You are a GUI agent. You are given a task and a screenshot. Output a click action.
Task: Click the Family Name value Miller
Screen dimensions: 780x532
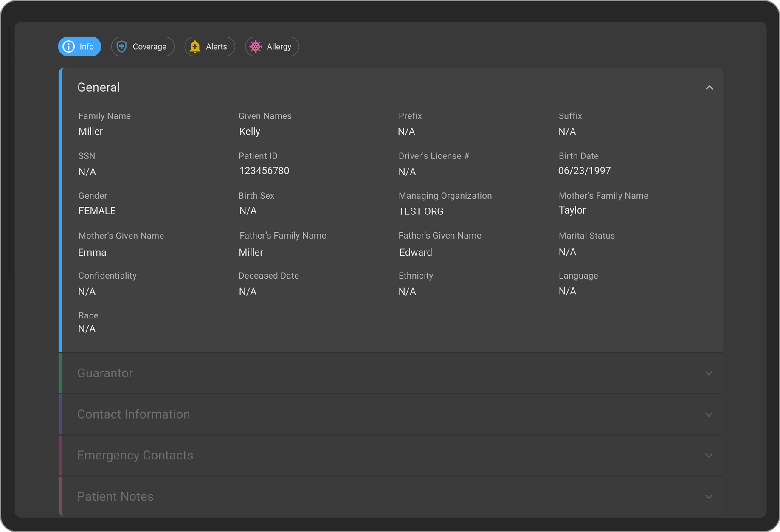[90, 132]
